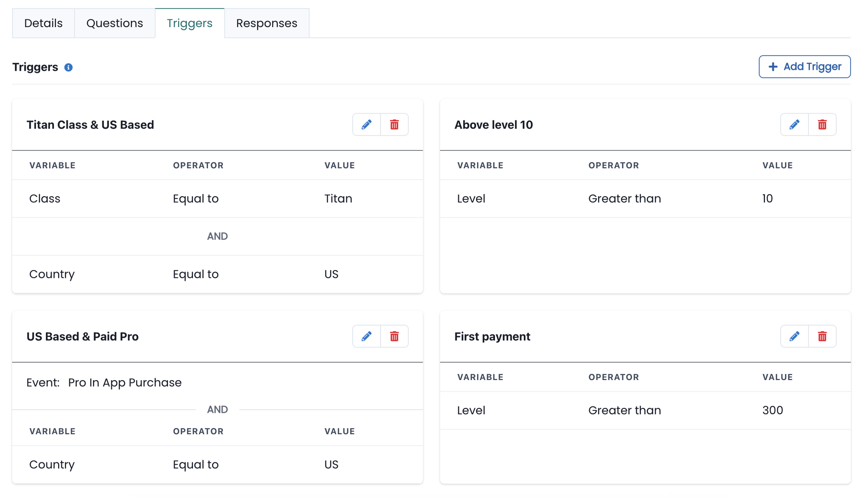Delete the US Based & Paid Pro trigger
Screen dimensions: 868x497
click(394, 336)
